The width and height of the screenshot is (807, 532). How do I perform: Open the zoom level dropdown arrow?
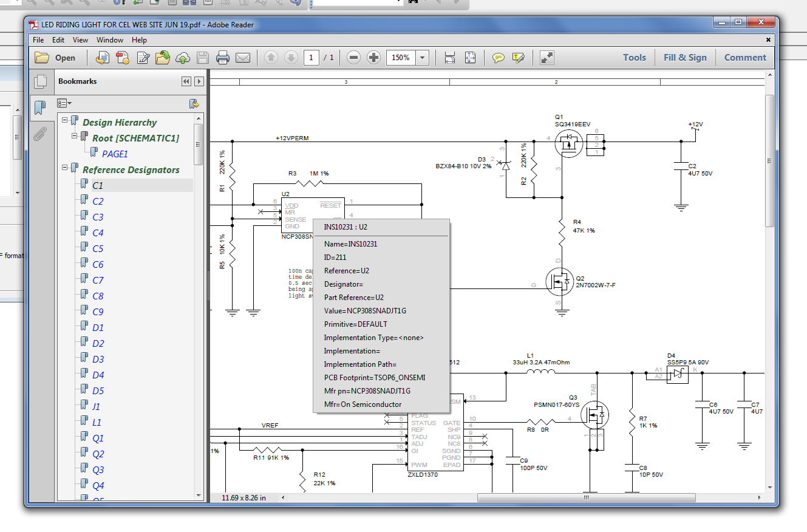pyautogui.click(x=423, y=58)
